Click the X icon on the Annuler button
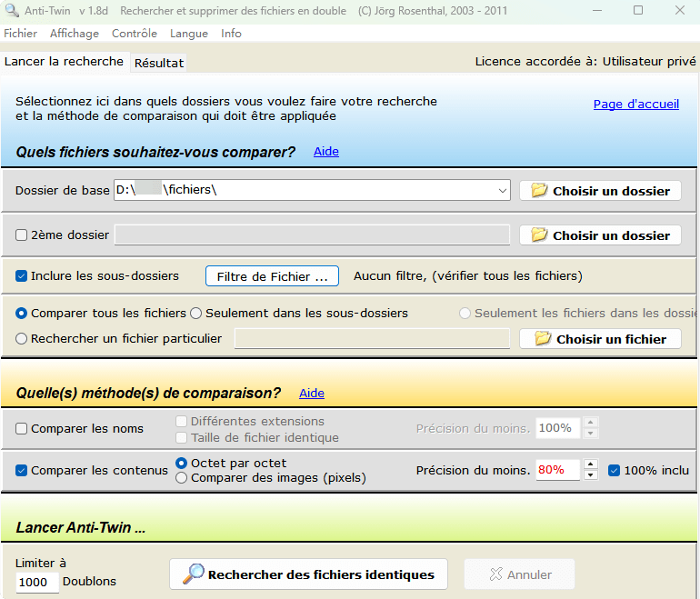 coord(495,574)
